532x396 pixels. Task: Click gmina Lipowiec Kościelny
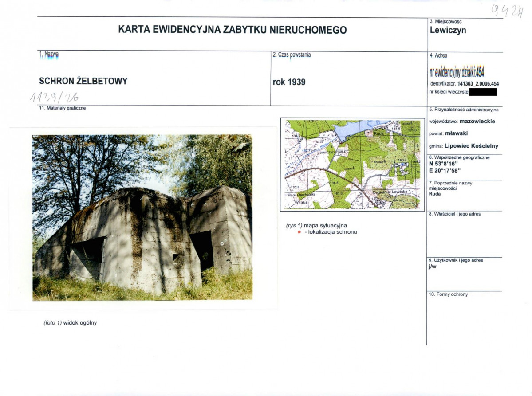(x=464, y=146)
